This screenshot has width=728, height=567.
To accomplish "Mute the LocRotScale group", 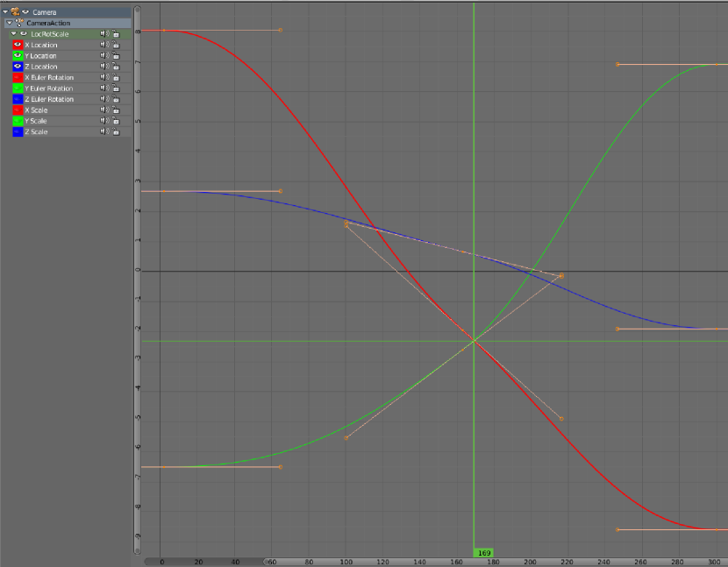I will (103, 33).
